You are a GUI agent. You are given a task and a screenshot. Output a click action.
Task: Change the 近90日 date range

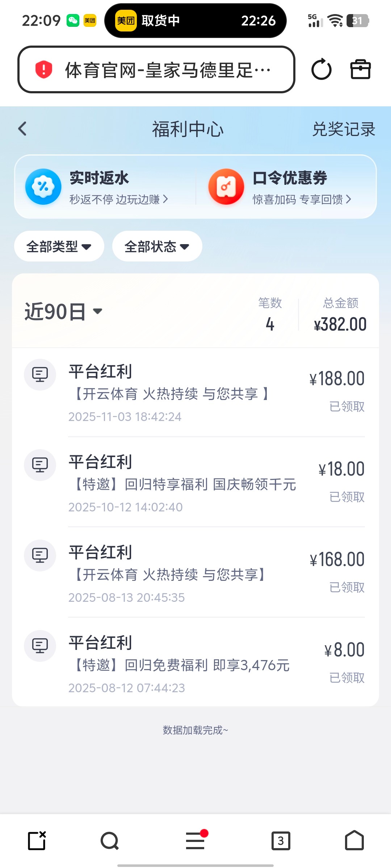(x=63, y=312)
